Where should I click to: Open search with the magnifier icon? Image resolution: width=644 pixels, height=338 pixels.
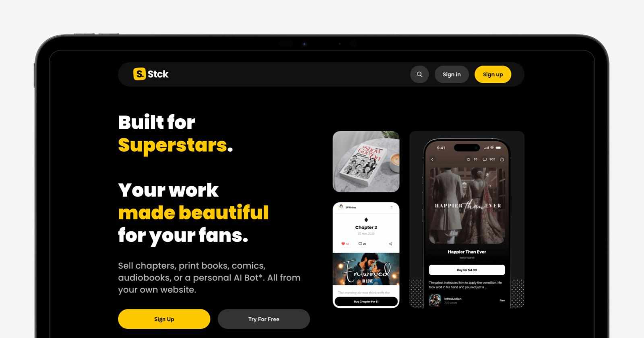pyautogui.click(x=419, y=74)
